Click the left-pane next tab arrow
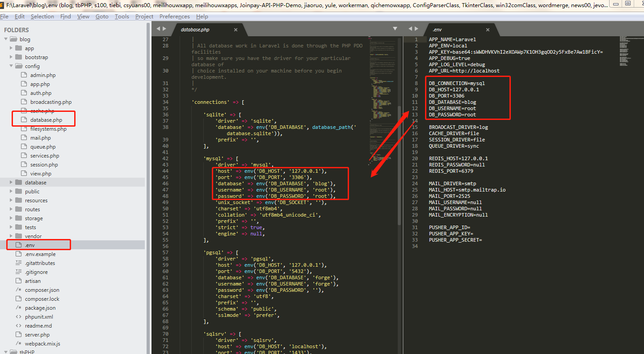This screenshot has width=644, height=354. (x=165, y=29)
